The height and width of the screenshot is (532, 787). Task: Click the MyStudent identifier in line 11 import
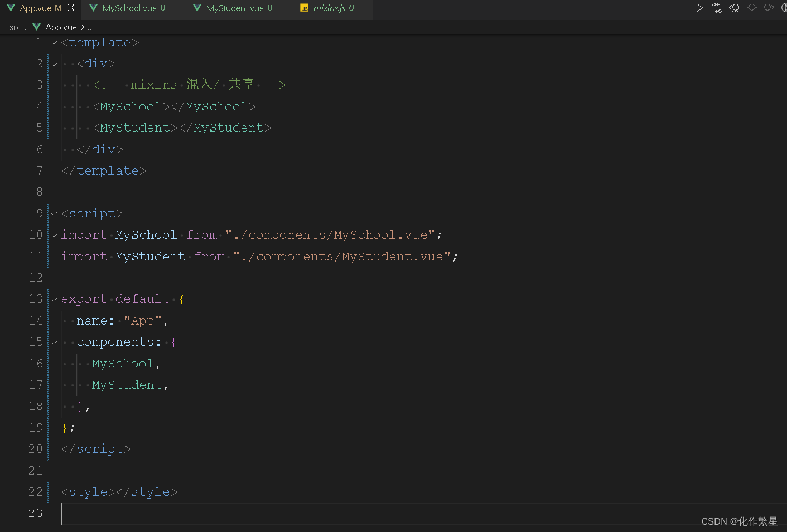point(150,257)
